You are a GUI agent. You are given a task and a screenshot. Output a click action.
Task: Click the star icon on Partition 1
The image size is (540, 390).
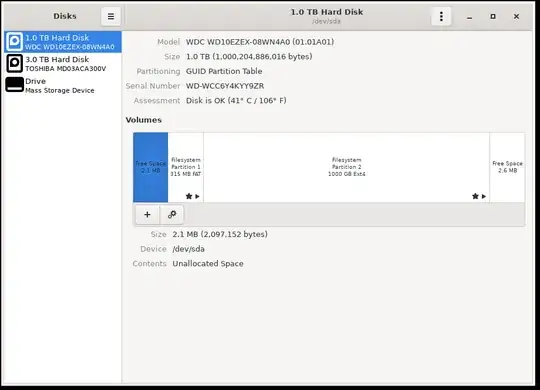(x=189, y=196)
